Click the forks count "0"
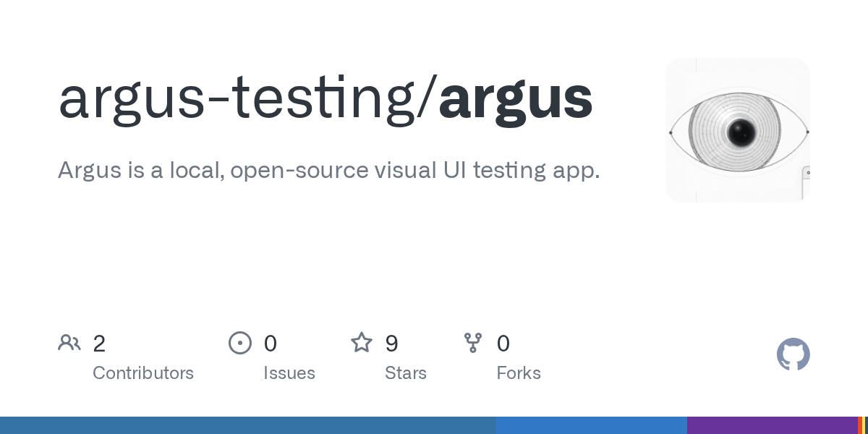Viewport: 868px width, 434px height. [503, 344]
